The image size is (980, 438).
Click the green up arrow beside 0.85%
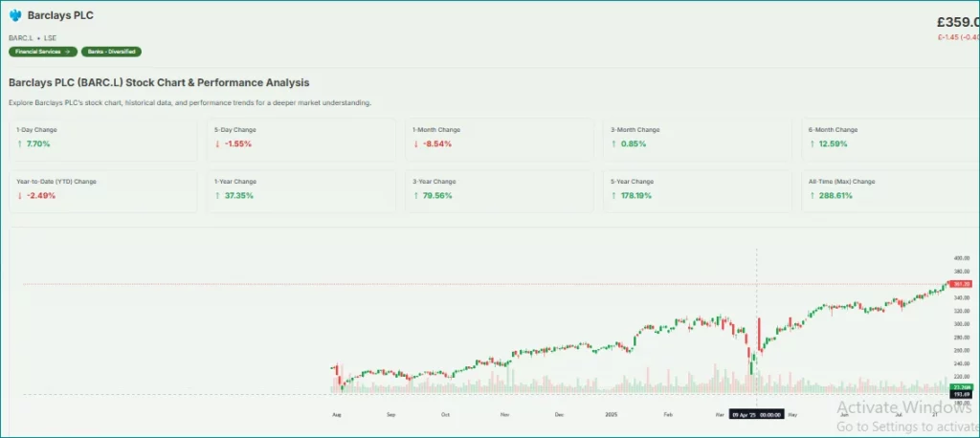[613, 143]
